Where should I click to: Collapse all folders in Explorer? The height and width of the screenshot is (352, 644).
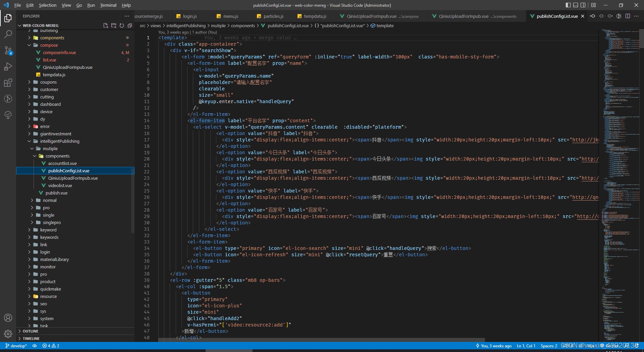[130, 26]
